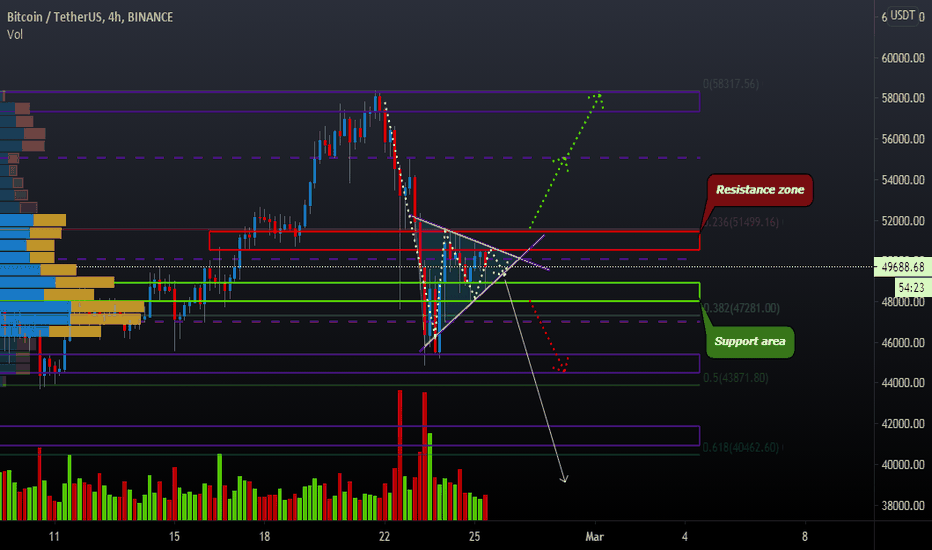The height and width of the screenshot is (550, 932).
Task: Click the Vol indicator label
Action: point(15,34)
